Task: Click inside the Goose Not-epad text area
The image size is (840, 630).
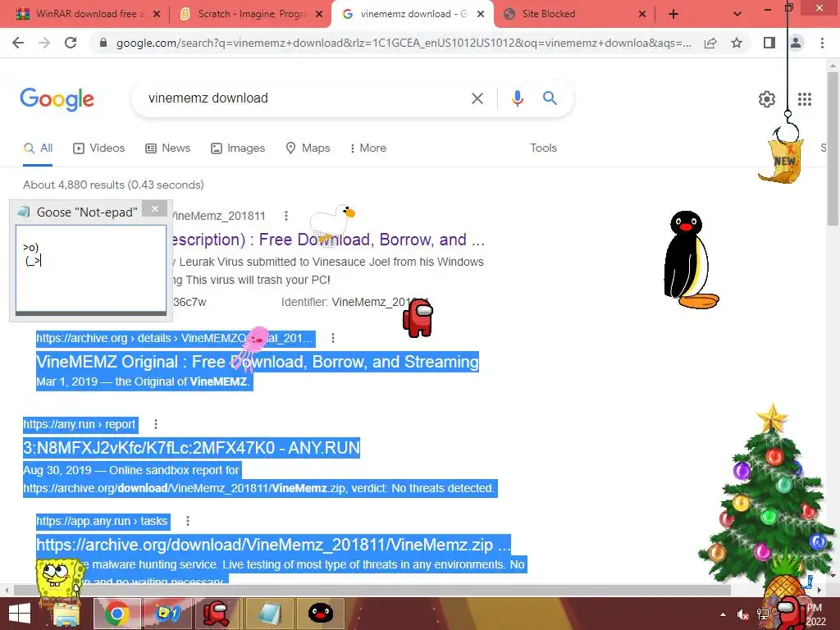Action: [x=90, y=268]
